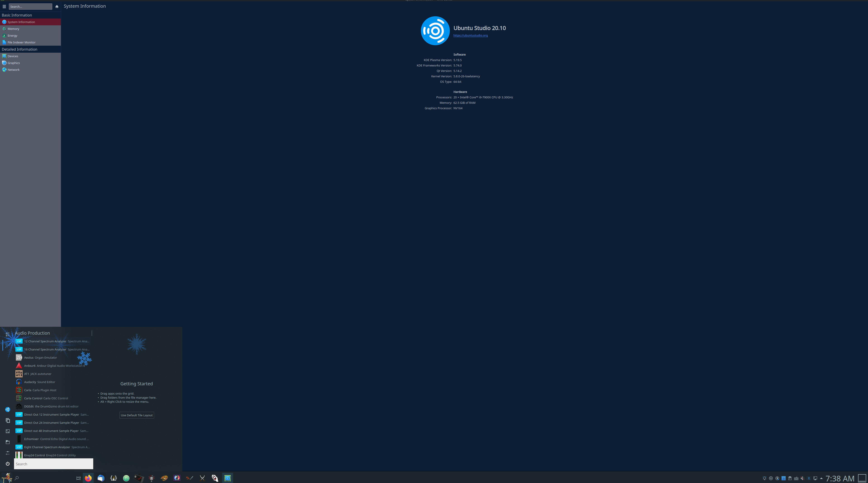Open the Devices section
The width and height of the screenshot is (868, 483).
(30, 56)
